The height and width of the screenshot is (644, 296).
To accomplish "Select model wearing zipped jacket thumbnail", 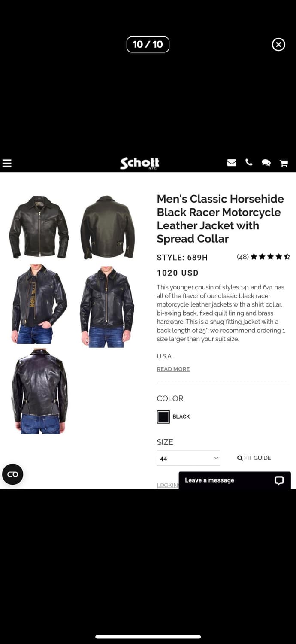I will tap(107, 307).
